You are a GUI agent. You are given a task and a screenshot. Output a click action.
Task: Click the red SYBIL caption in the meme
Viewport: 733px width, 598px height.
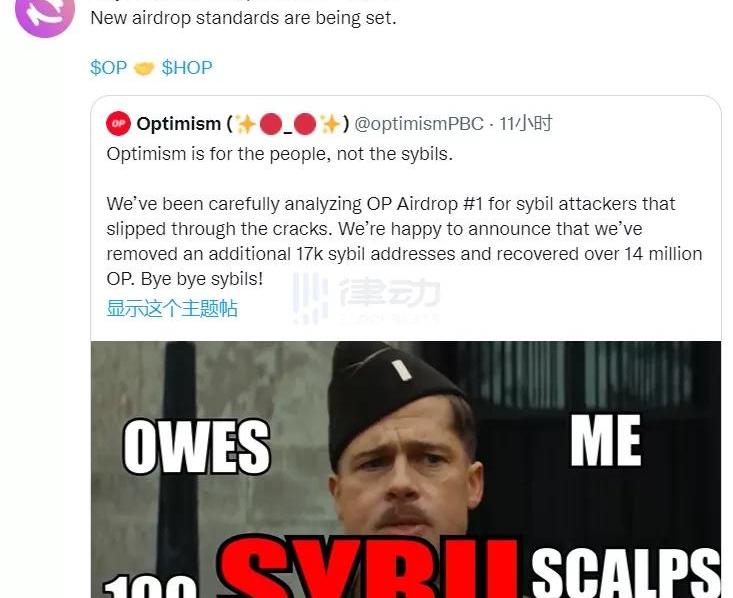pyautogui.click(x=369, y=568)
